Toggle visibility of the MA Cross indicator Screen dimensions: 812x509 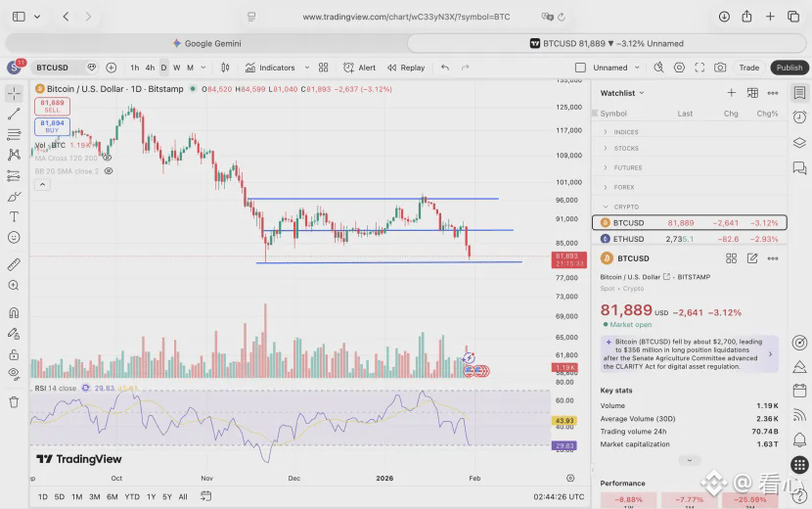(107, 158)
